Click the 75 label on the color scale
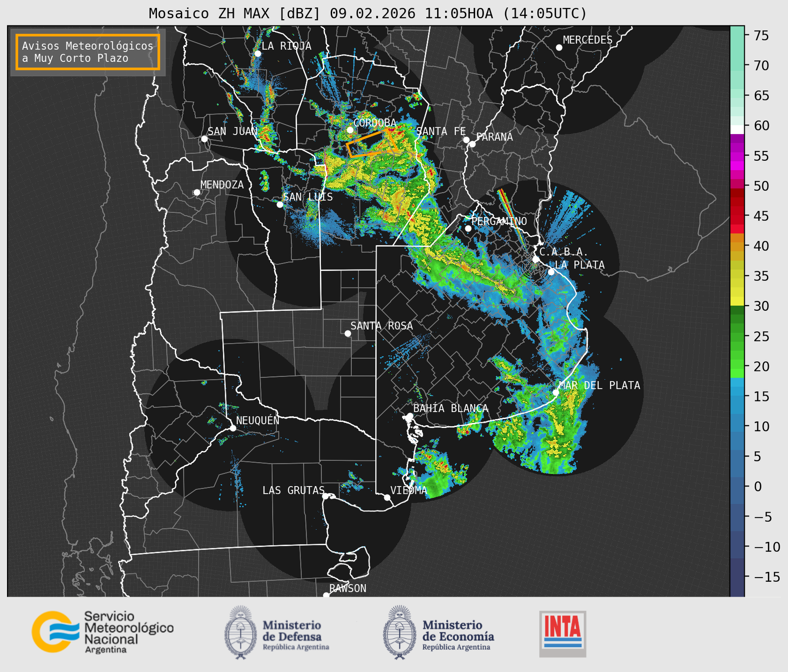 coord(761,36)
